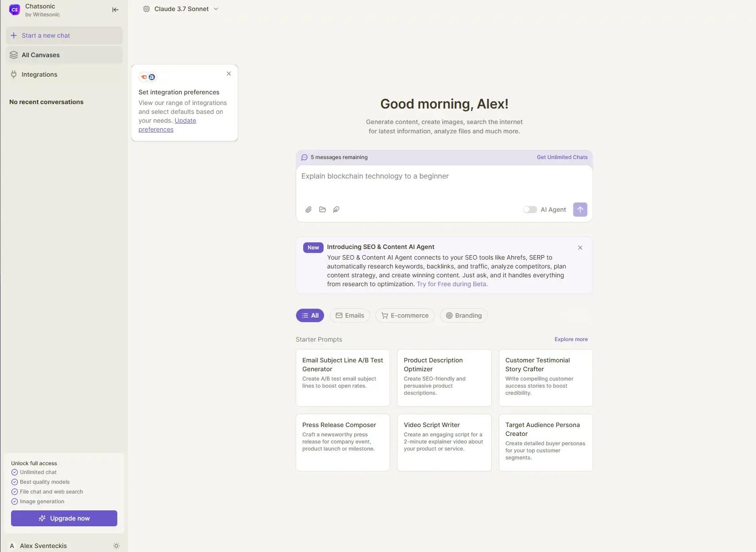Viewport: 756px width, 552px height.
Task: Click the folder icon in the chat box
Action: pyautogui.click(x=322, y=210)
